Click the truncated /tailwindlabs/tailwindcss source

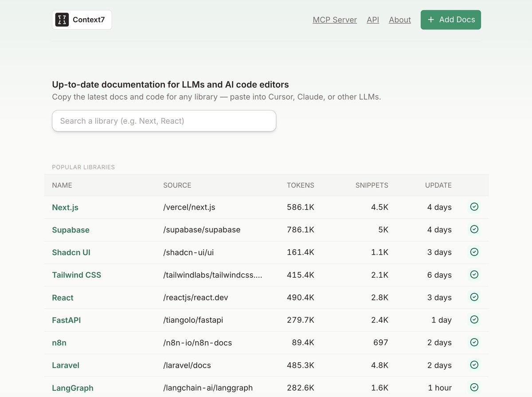213,275
